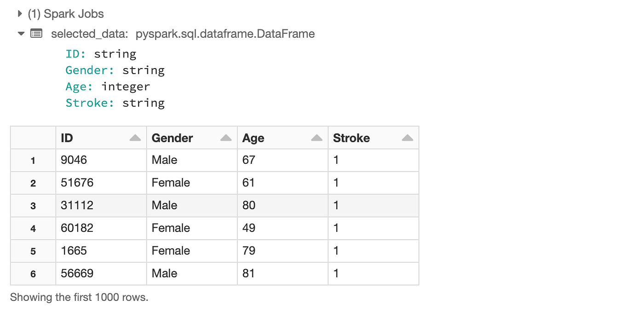Select the Age: integer schema field
Viewport: 644px width, 310px height.
[x=107, y=86]
